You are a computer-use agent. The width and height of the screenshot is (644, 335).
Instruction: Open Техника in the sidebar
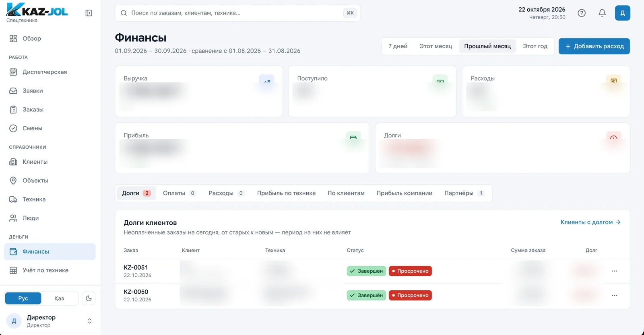[50, 199]
